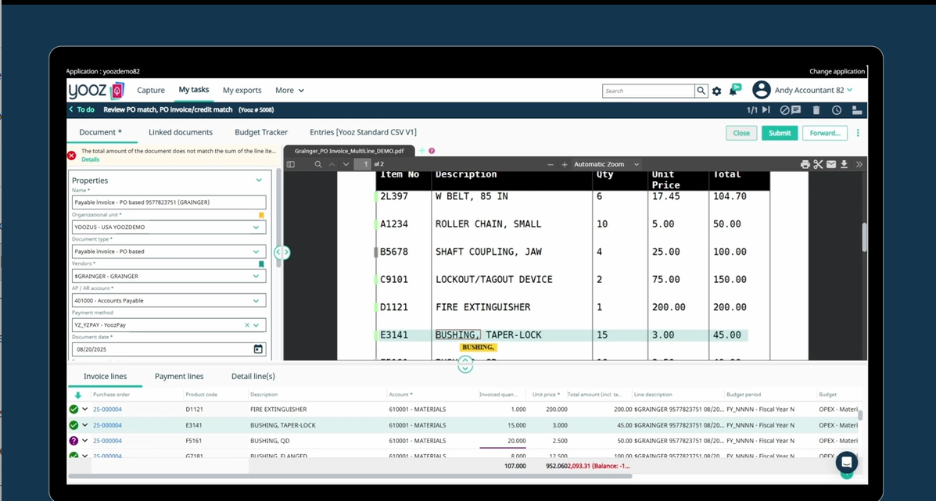
Task: Collapse the Properties panel
Action: click(x=259, y=181)
